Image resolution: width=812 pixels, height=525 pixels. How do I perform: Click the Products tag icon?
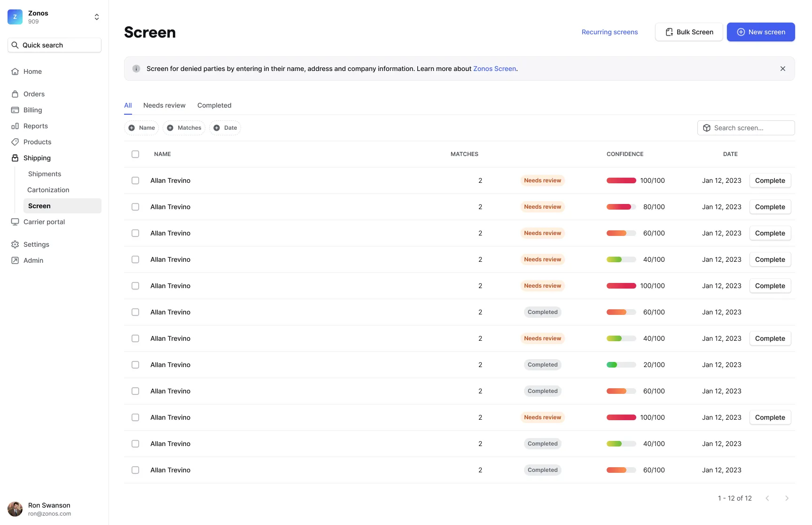click(15, 142)
